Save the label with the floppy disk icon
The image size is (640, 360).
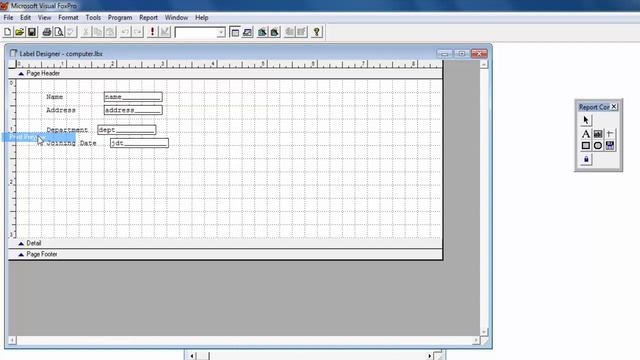click(32, 32)
